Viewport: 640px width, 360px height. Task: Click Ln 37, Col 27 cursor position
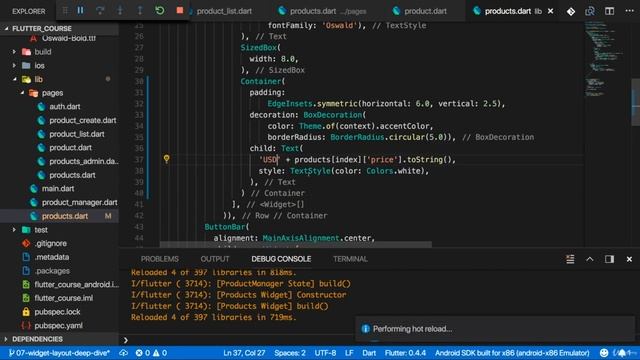pyautogui.click(x=244, y=353)
